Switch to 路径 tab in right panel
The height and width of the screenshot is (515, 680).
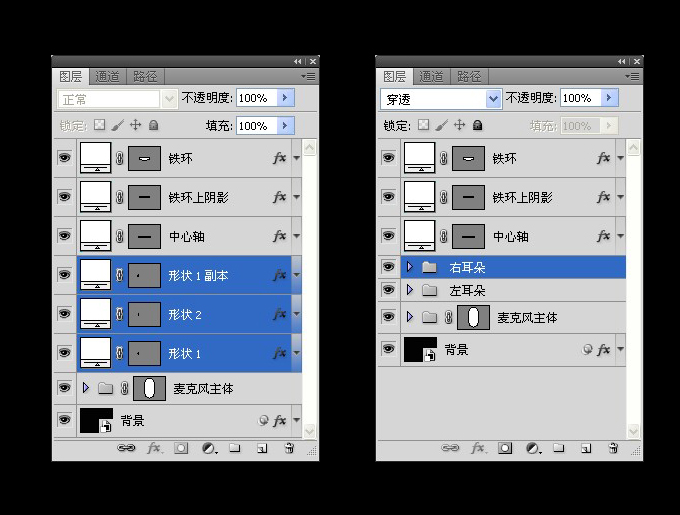[469, 77]
